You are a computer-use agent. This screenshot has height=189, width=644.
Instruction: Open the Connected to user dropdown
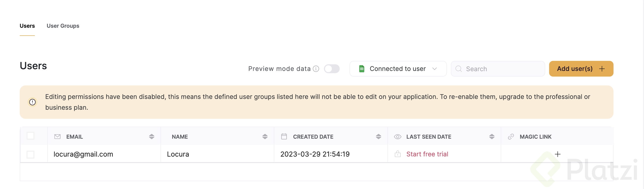pos(398,69)
